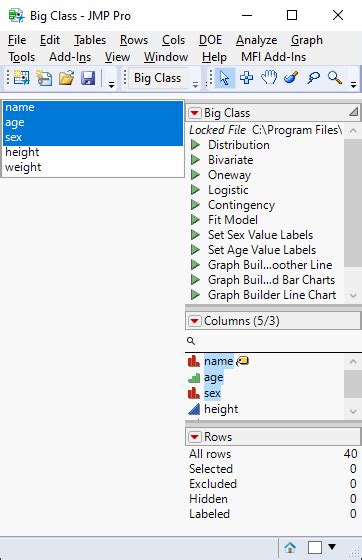
Task: Select the Magnifier zoom tool
Action: tap(335, 78)
